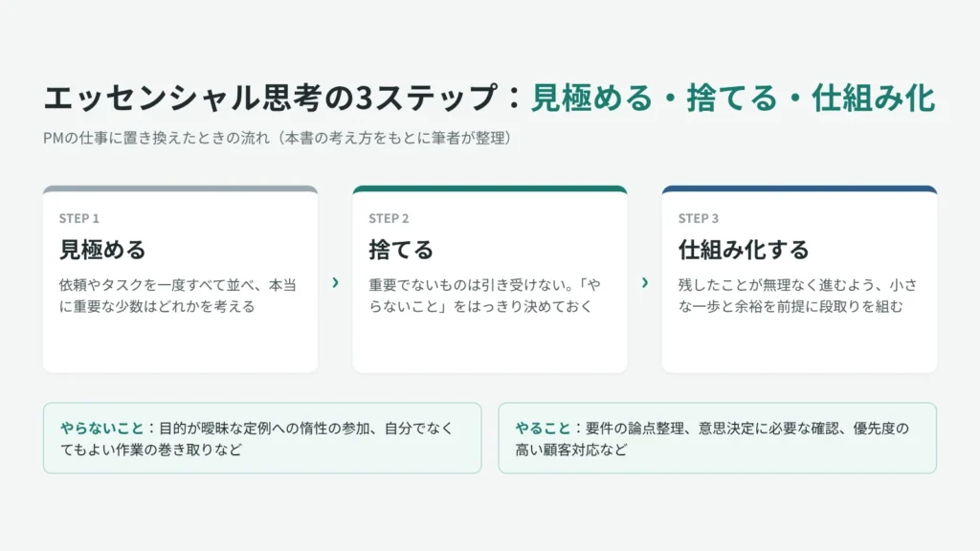Click the STEP 2 label

pos(389,219)
